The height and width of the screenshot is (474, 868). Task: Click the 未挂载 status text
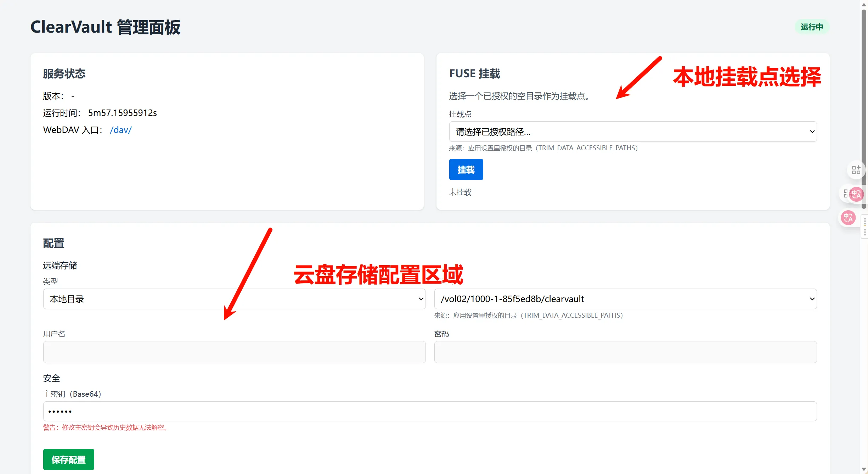pyautogui.click(x=460, y=192)
